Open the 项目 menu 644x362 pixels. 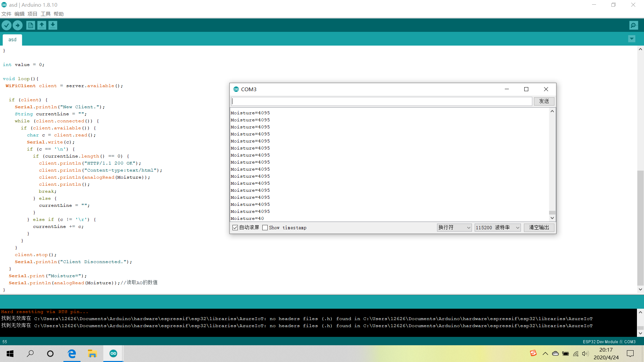[x=33, y=14]
